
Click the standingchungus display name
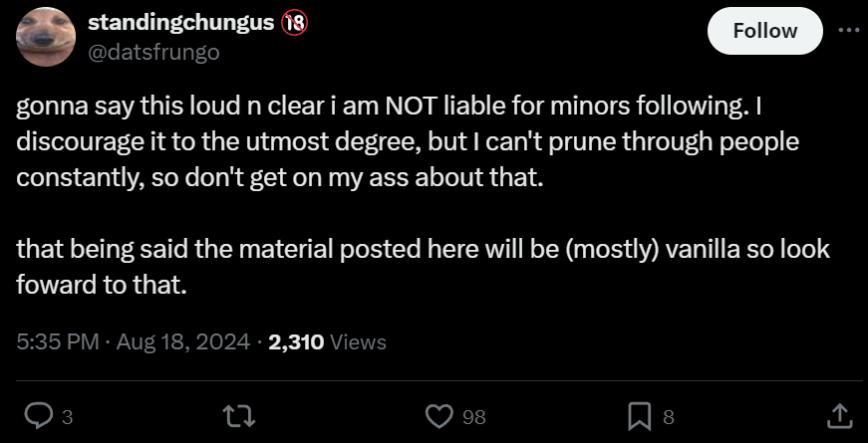[181, 22]
